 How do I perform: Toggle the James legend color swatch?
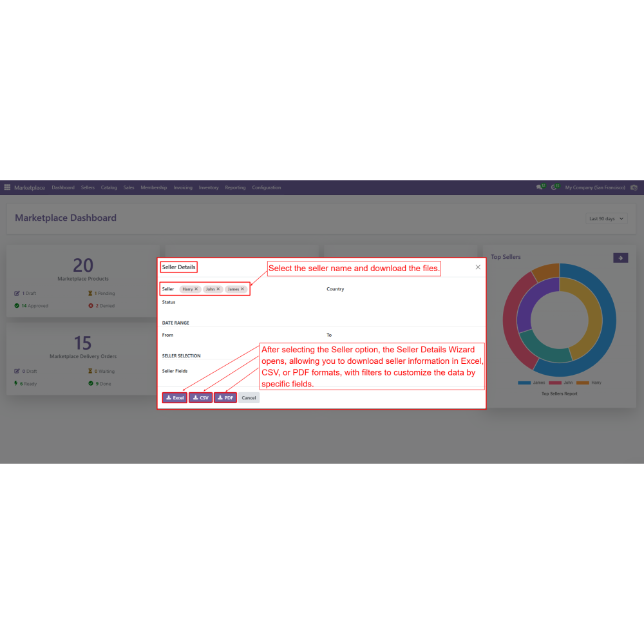[x=524, y=383]
